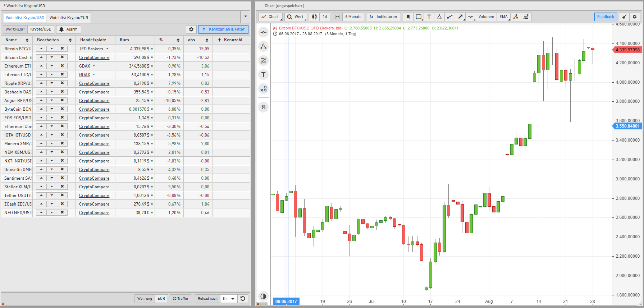Add a Kennzahl column
This screenshot has width=644, height=308.
(x=230, y=40)
